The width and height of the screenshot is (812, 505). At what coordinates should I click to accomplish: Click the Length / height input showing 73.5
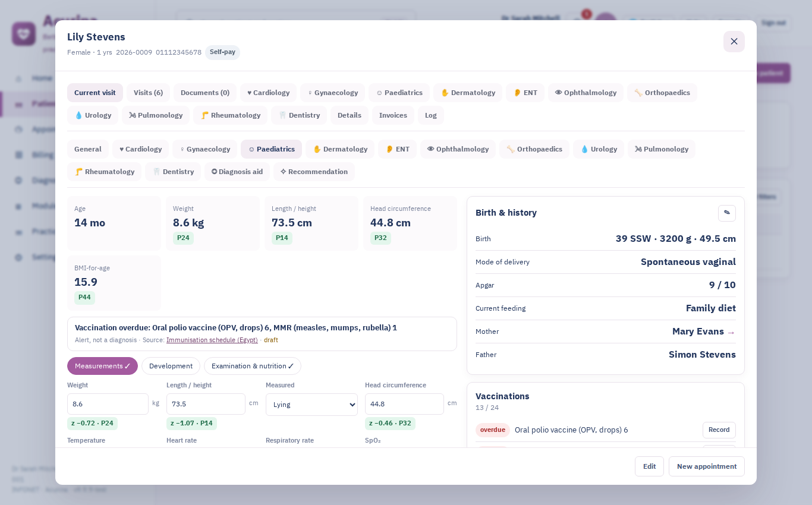(206, 404)
